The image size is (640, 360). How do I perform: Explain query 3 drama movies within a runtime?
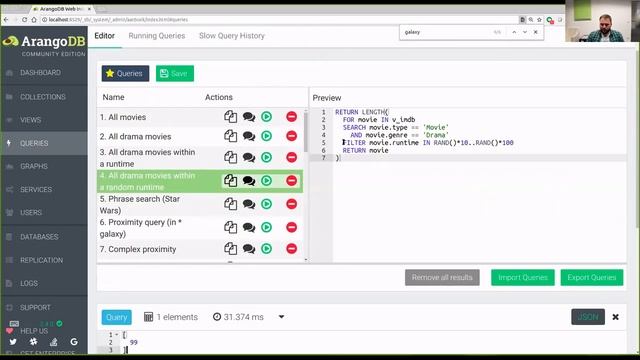[x=249, y=158]
